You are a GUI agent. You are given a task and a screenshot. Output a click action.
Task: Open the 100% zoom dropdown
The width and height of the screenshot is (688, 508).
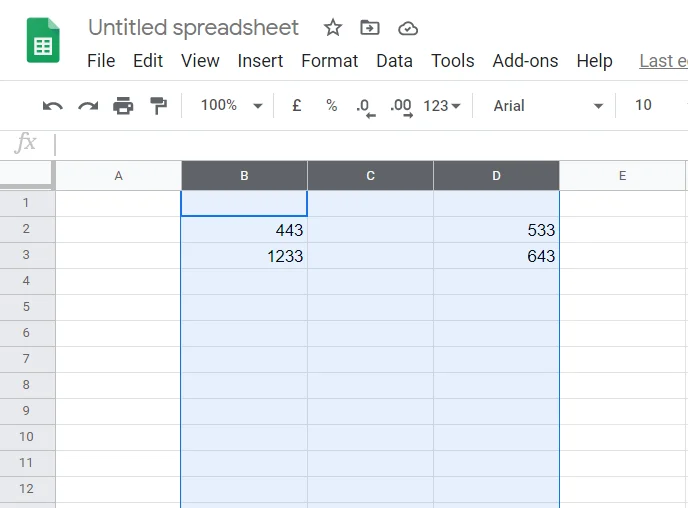pyautogui.click(x=231, y=105)
